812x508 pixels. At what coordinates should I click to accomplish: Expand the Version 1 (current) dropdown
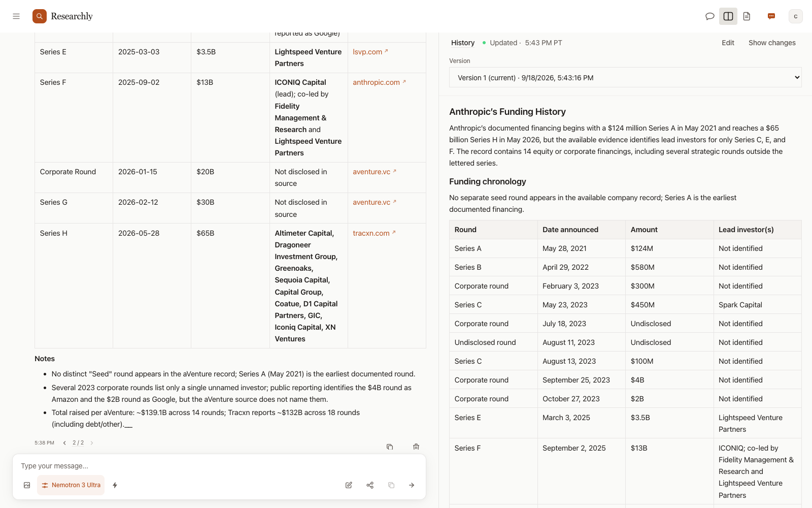click(x=625, y=78)
